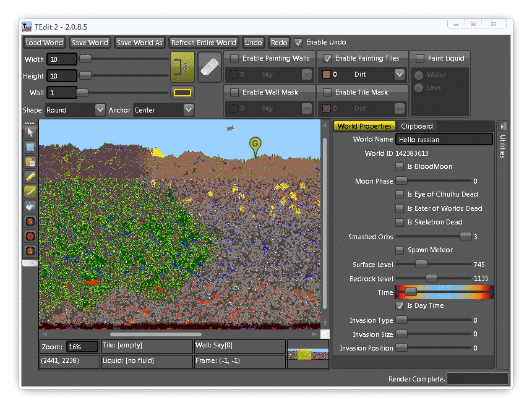Toggle the eraser mode icon

210,67
